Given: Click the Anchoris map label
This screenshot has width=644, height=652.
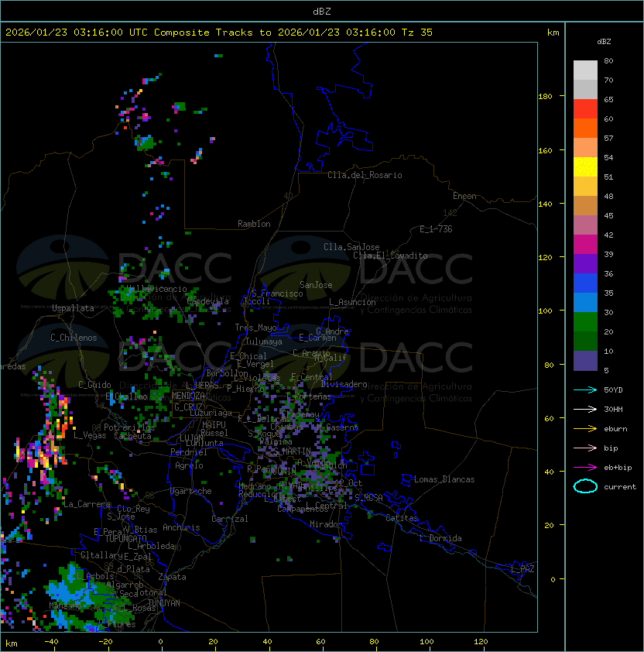Looking at the screenshot, I should tap(181, 527).
